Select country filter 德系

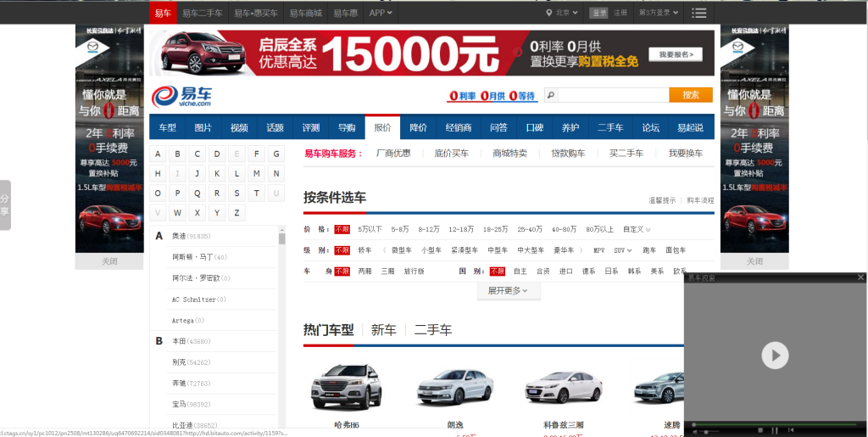tap(588, 272)
